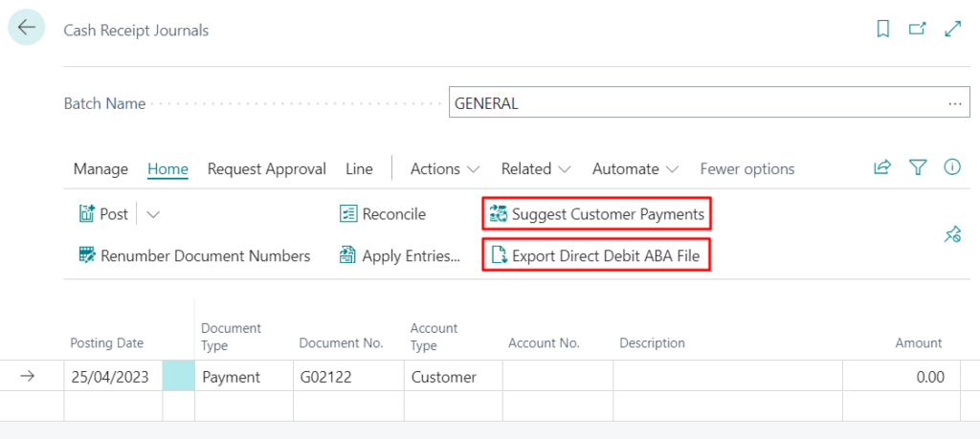Open the filter pane icon

[x=918, y=167]
